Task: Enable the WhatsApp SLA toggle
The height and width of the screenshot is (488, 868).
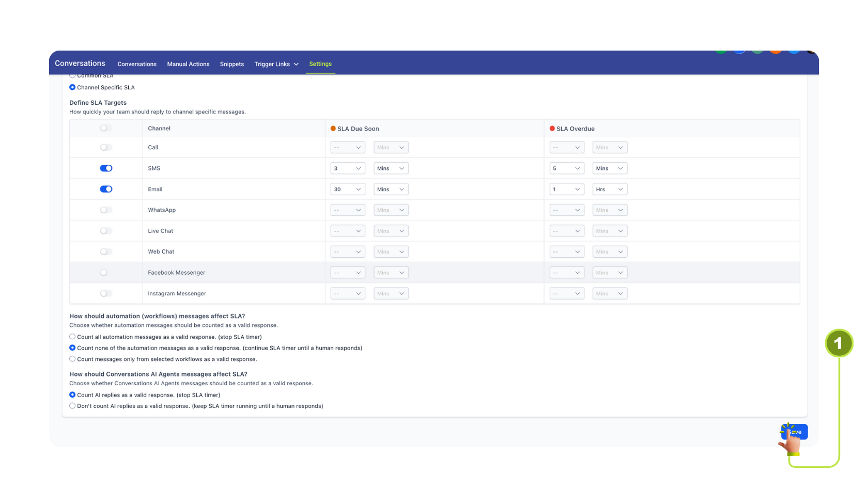Action: [106, 210]
